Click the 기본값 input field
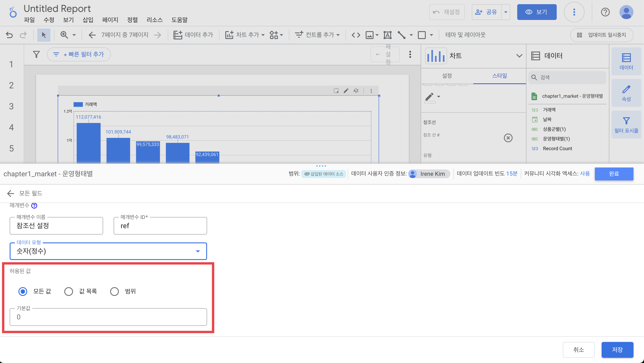The height and width of the screenshot is (363, 644). (108, 317)
